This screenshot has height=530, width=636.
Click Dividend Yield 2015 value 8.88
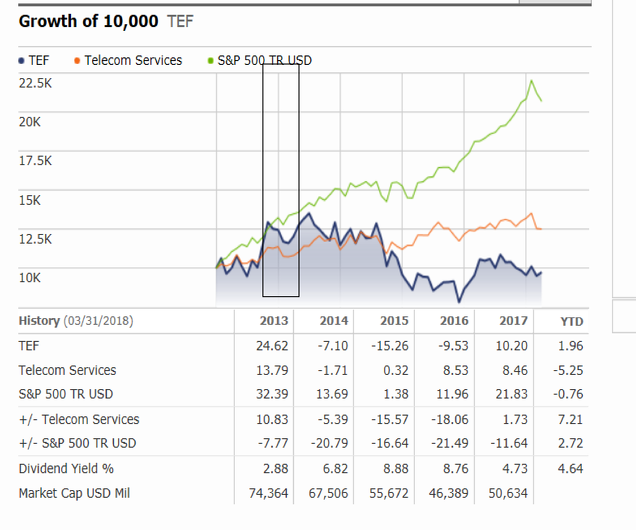coord(395,469)
